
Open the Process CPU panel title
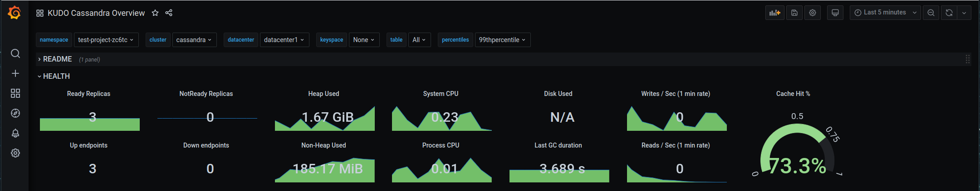(x=441, y=145)
